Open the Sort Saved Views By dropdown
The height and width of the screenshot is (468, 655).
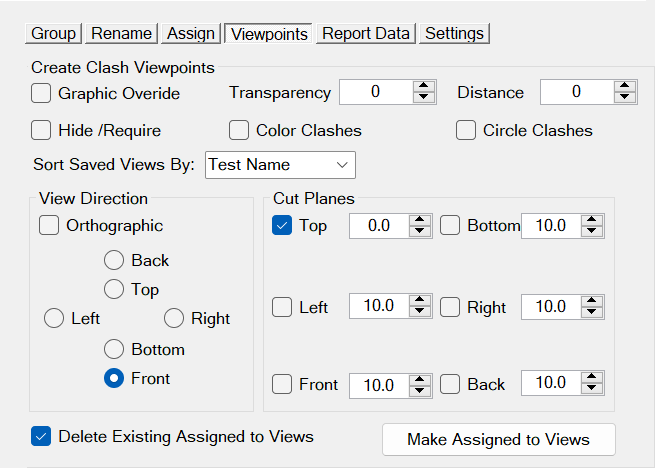(x=280, y=164)
